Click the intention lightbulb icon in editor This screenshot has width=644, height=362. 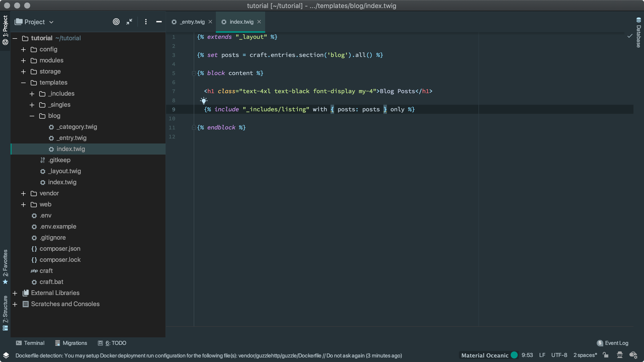pyautogui.click(x=204, y=101)
